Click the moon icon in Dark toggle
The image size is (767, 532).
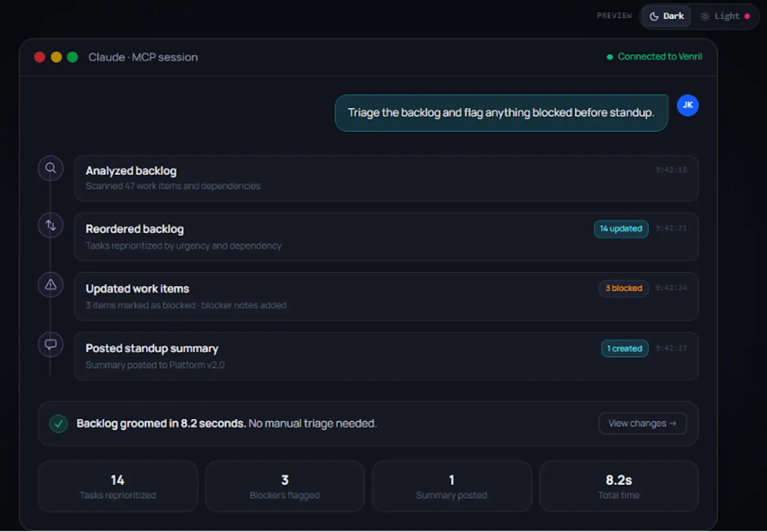coord(654,16)
